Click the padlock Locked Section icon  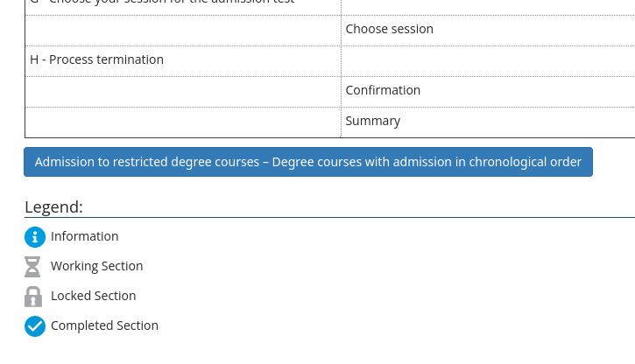(x=34, y=296)
